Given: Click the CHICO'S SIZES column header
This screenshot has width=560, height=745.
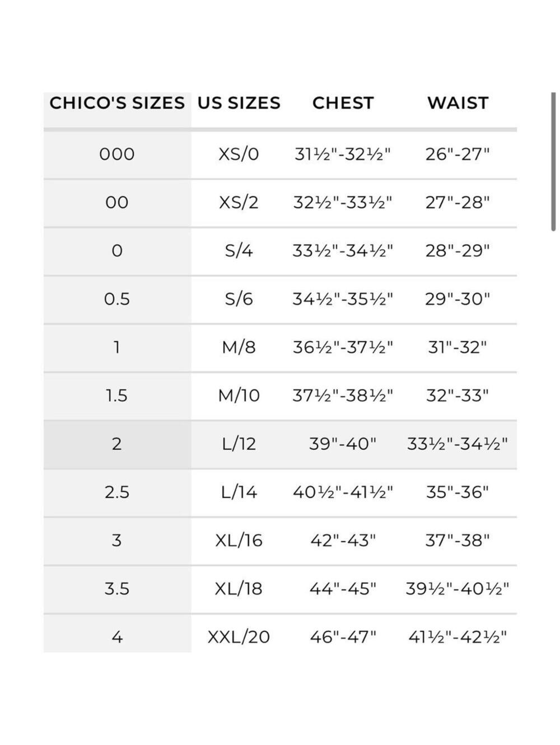Looking at the screenshot, I should click(x=117, y=103).
